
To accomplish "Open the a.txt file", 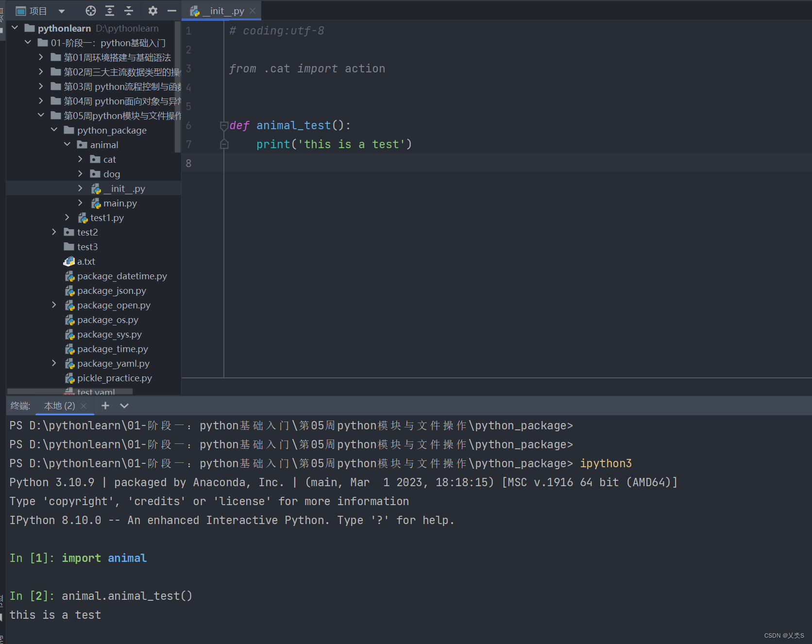I will (86, 261).
